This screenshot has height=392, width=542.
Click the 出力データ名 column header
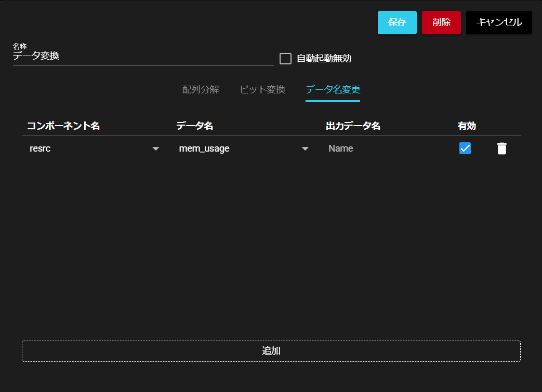(x=353, y=126)
